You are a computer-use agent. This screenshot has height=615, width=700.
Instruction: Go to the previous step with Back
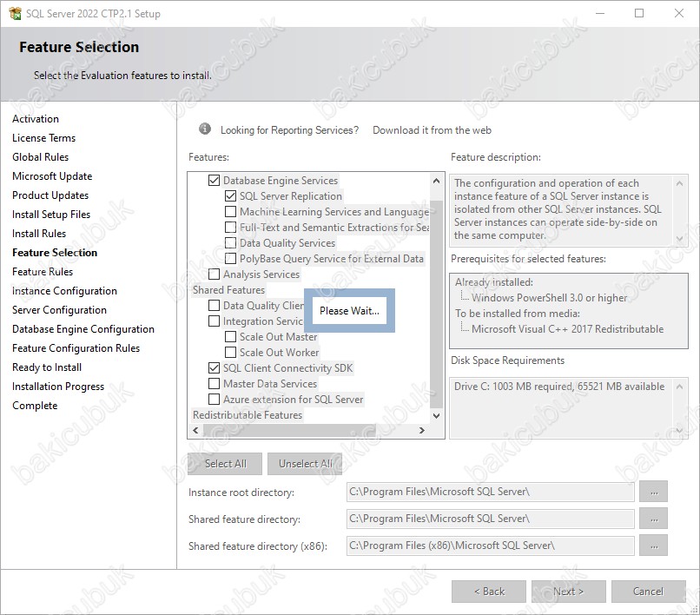pos(489,592)
